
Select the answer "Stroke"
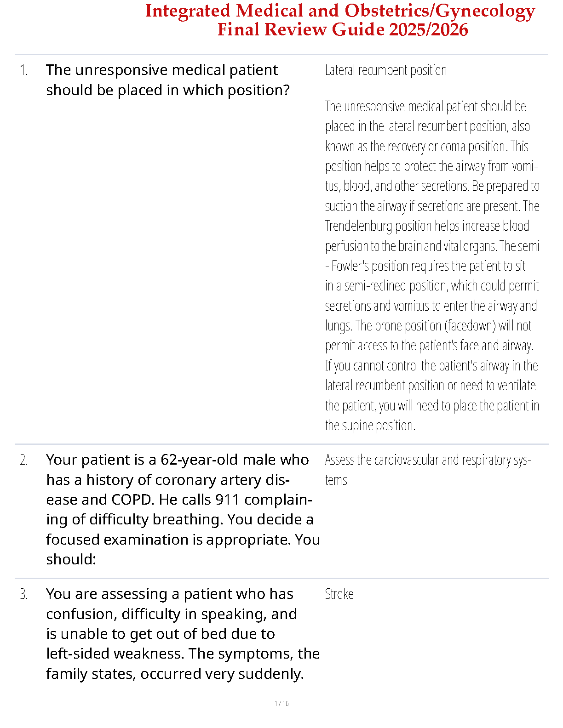tap(339, 594)
